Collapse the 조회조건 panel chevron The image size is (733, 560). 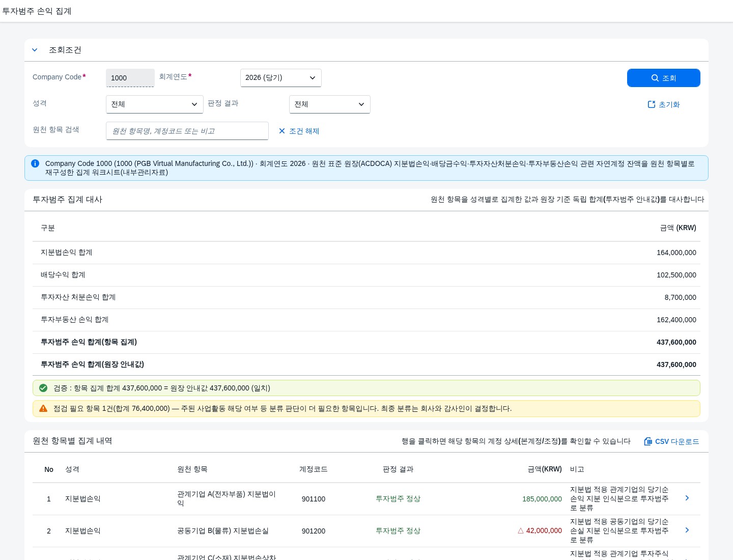[x=35, y=50]
